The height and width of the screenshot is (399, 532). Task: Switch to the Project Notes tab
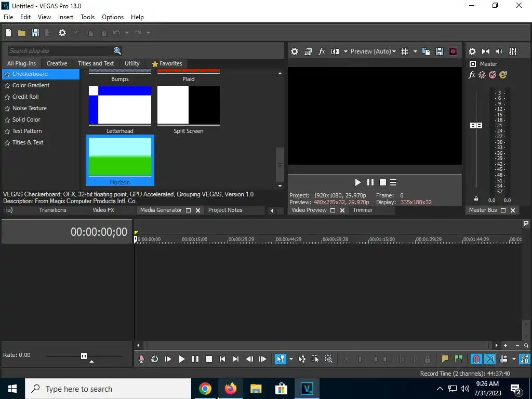pos(225,210)
